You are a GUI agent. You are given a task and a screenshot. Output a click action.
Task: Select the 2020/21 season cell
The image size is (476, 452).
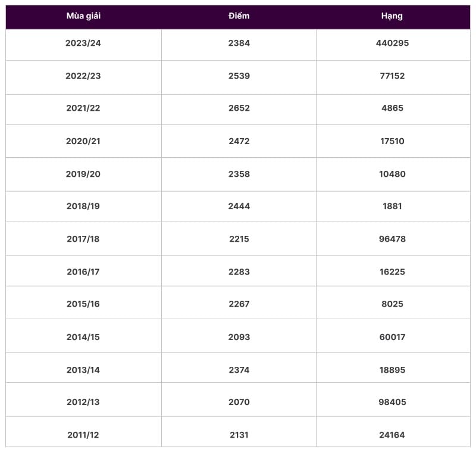83,142
